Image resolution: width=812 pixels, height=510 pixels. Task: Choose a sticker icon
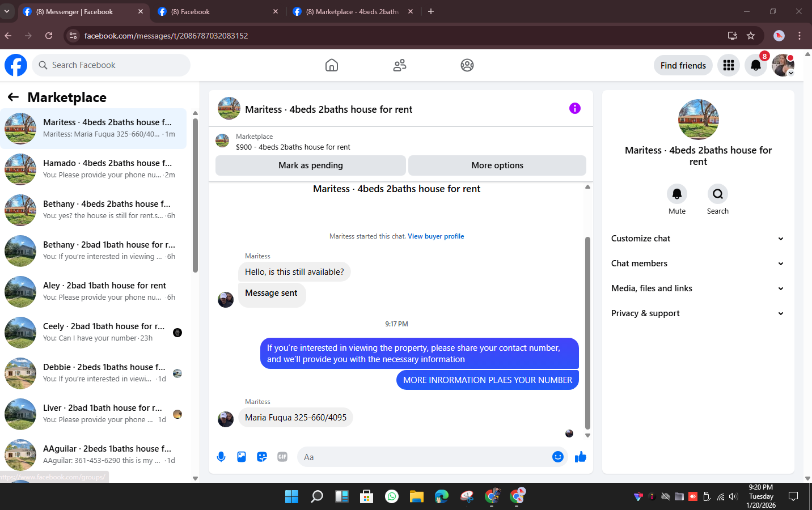click(262, 457)
